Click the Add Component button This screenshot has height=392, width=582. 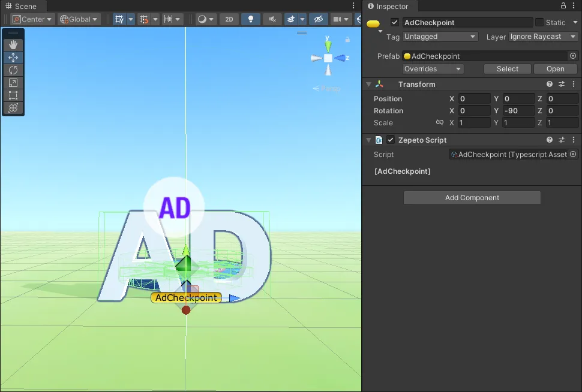472,198
